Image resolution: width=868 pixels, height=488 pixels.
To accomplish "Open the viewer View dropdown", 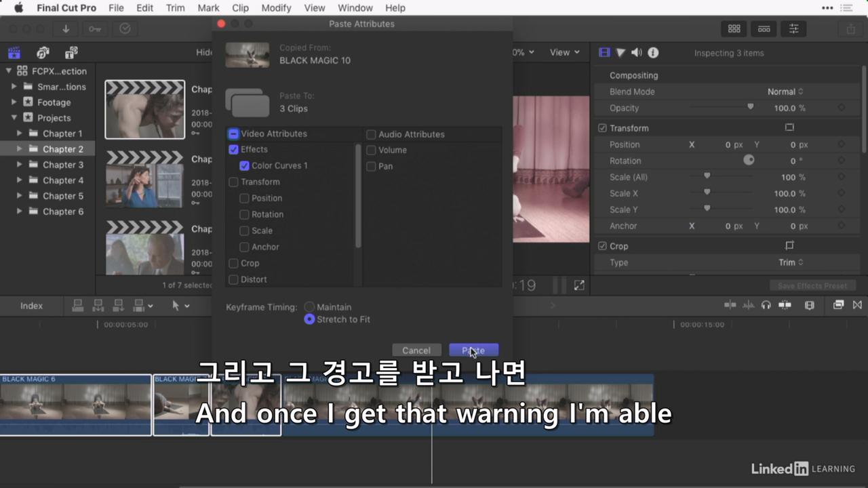I will pos(565,52).
